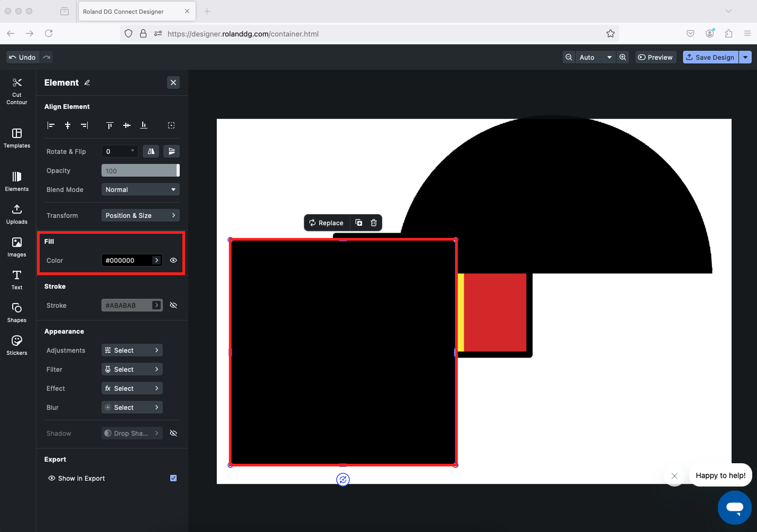Image resolution: width=757 pixels, height=532 pixels.
Task: Expand the Blur Select option
Action: pos(132,407)
